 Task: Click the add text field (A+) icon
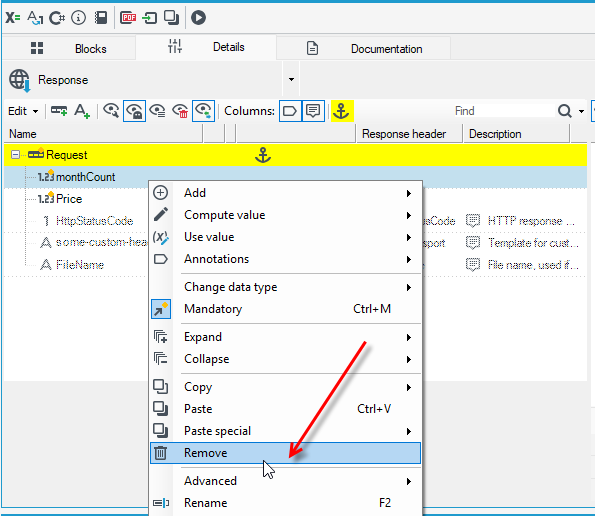(82, 111)
